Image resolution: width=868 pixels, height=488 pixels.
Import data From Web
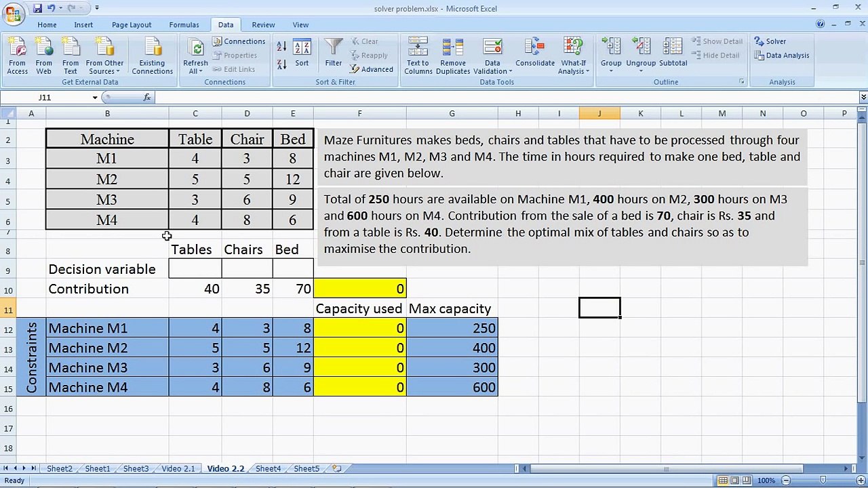(43, 57)
